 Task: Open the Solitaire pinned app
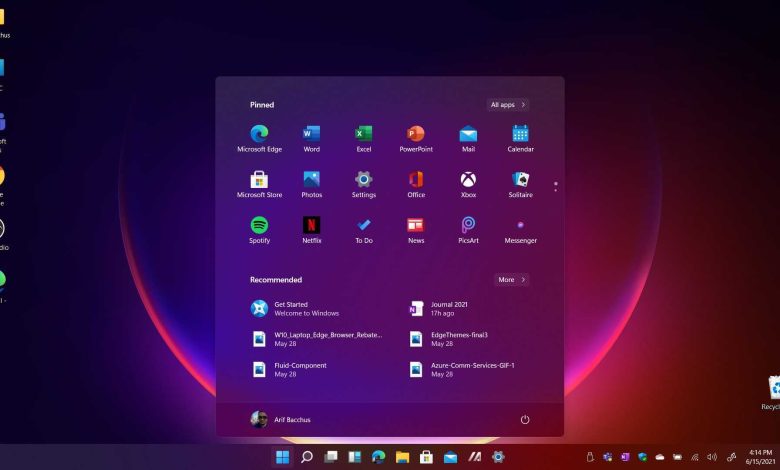pyautogui.click(x=520, y=180)
